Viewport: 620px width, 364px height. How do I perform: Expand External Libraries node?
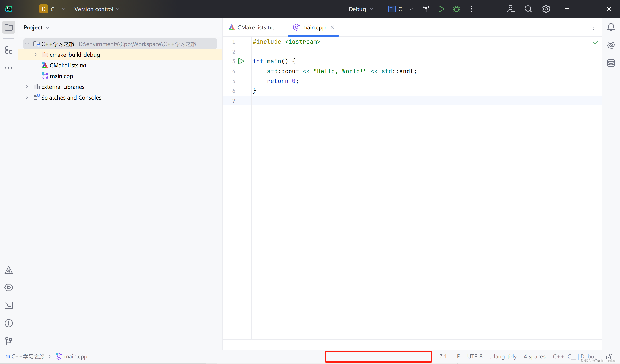coord(27,87)
